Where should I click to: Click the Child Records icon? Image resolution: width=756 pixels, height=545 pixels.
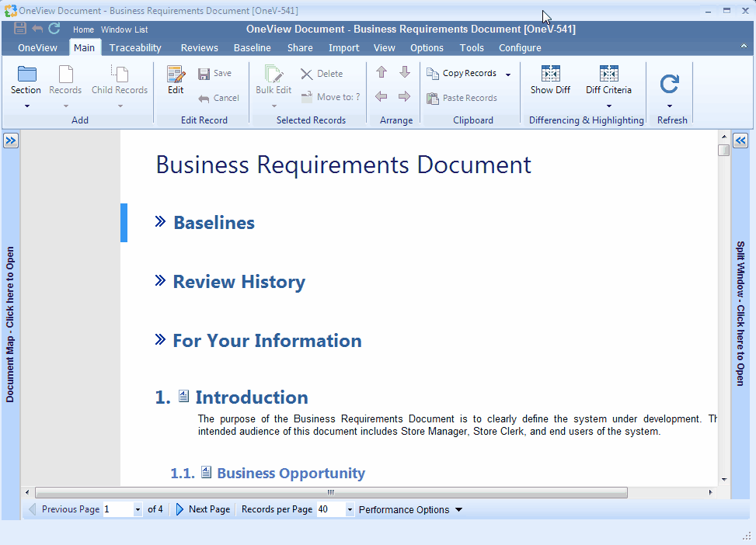(120, 74)
